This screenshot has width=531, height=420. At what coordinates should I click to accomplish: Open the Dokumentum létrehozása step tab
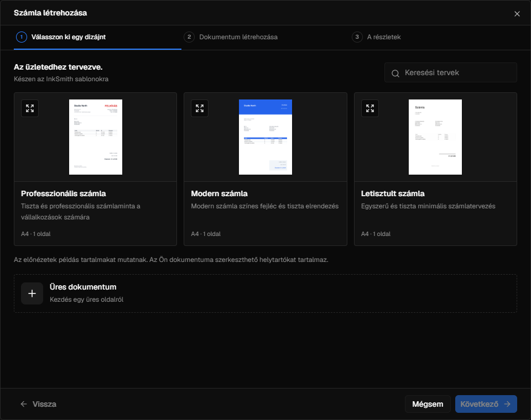[x=231, y=37]
